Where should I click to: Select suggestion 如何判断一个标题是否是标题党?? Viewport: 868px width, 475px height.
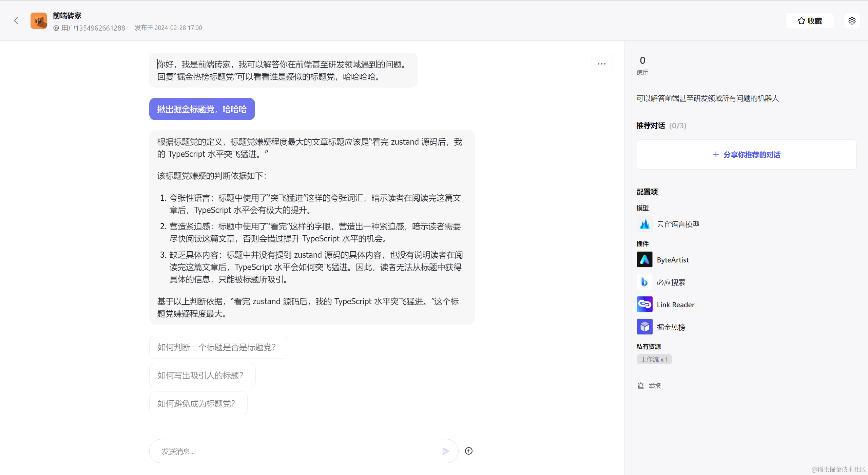[x=218, y=347]
